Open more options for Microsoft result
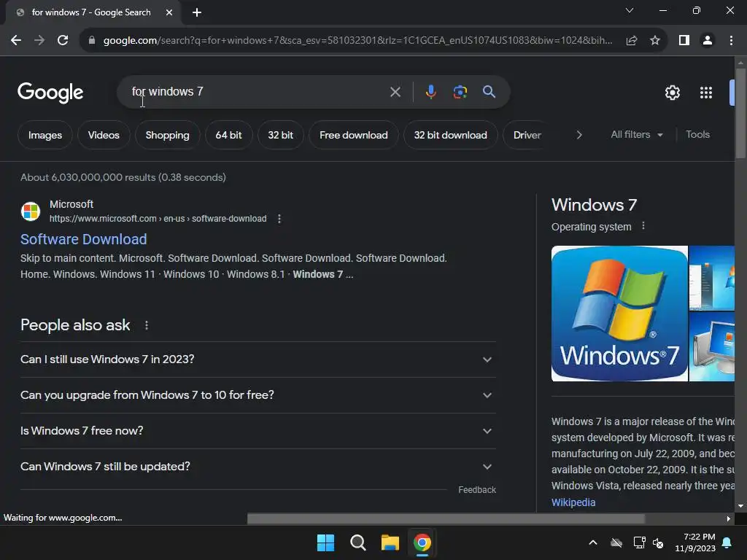This screenshot has width=747, height=560. coord(279,219)
